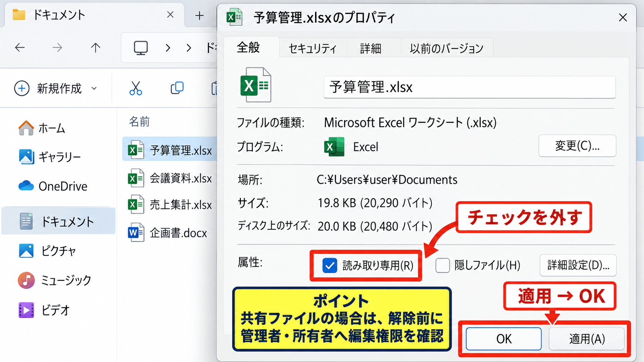Go back with Explorer's left arrow

point(20,48)
